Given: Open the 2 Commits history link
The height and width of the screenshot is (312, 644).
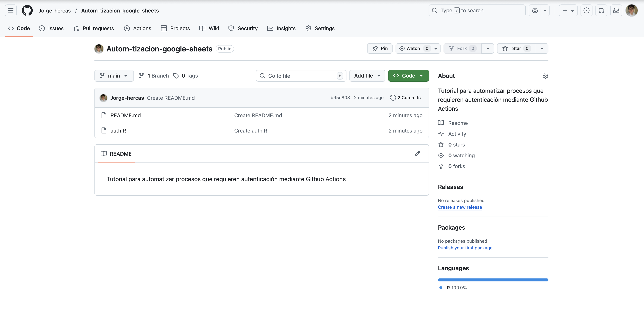Looking at the screenshot, I should pyautogui.click(x=405, y=98).
